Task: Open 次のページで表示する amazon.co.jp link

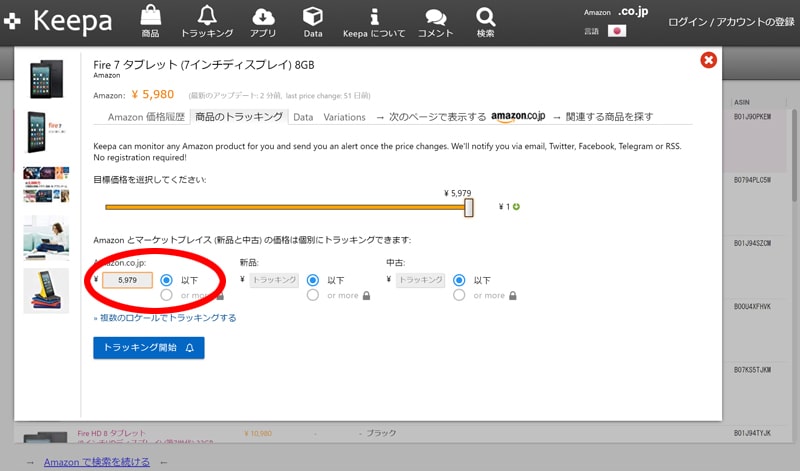Action: click(461, 117)
